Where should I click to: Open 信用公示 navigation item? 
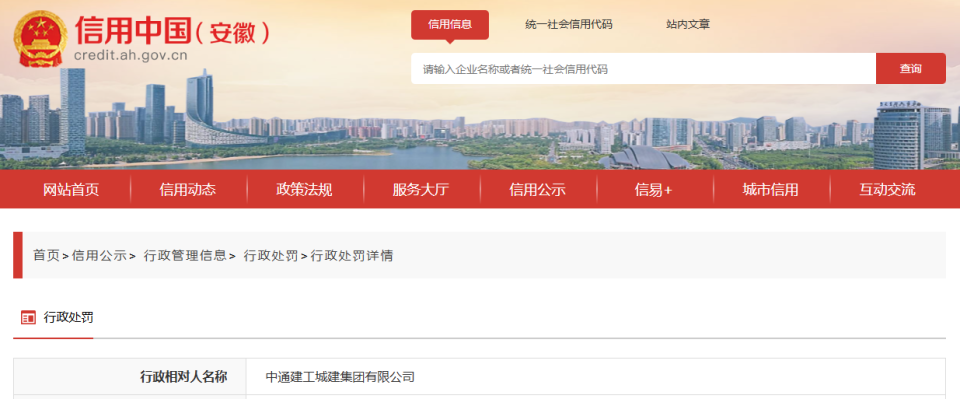pyautogui.click(x=538, y=190)
